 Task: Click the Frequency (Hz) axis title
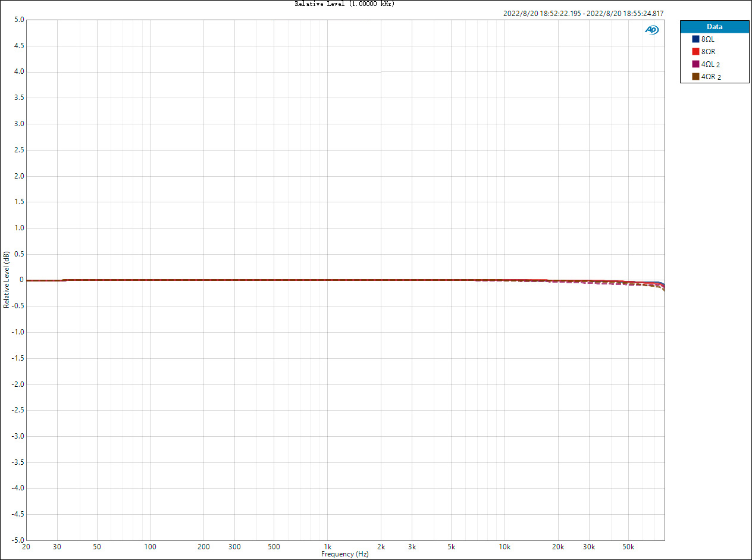[345, 554]
